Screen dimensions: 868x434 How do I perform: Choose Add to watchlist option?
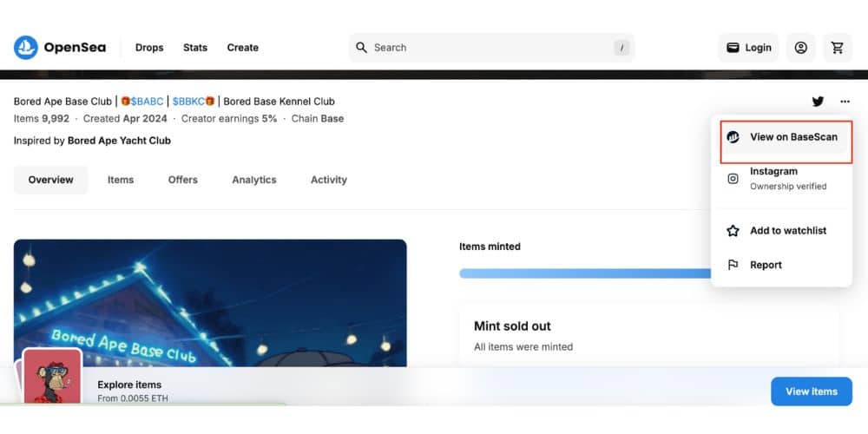(x=787, y=231)
